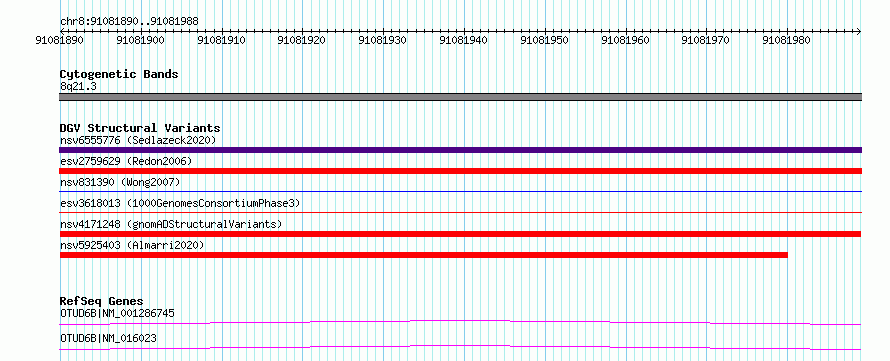Click the magenta NM_001286745 transcript line
Screen dimensions: 890x361
point(460,322)
